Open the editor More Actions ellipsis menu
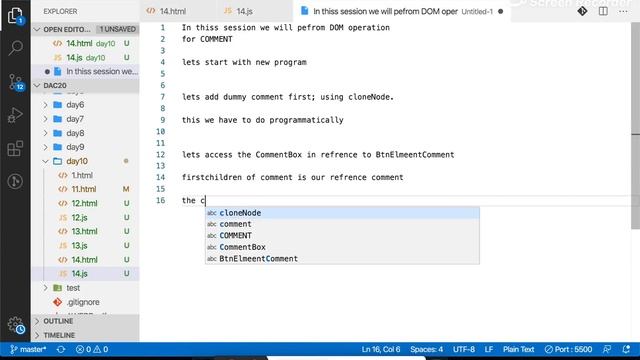This screenshot has width=640, height=360. (623, 11)
